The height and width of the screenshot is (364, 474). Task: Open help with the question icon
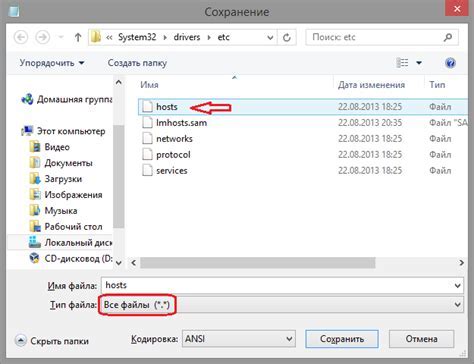pyautogui.click(x=450, y=63)
